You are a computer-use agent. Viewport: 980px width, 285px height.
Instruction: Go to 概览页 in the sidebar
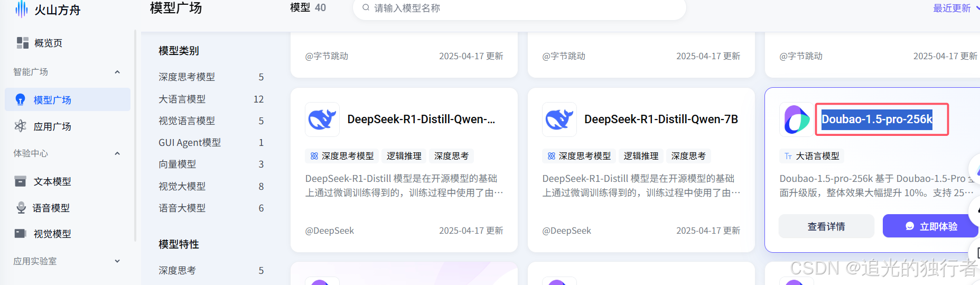pyautogui.click(x=68, y=43)
